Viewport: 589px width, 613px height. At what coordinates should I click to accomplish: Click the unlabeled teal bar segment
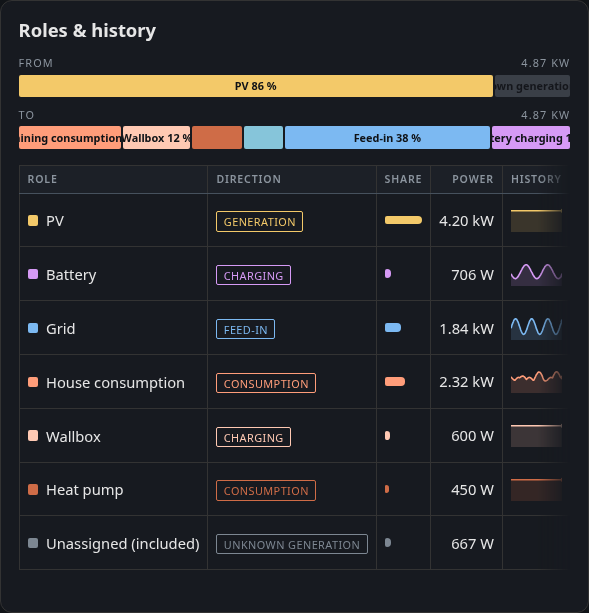pyautogui.click(x=263, y=138)
